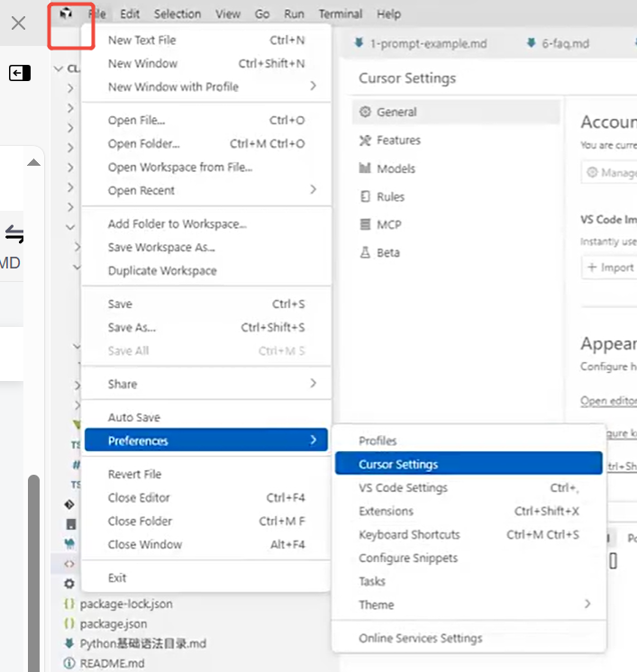
Task: Click the Rules document icon
Action: click(365, 196)
